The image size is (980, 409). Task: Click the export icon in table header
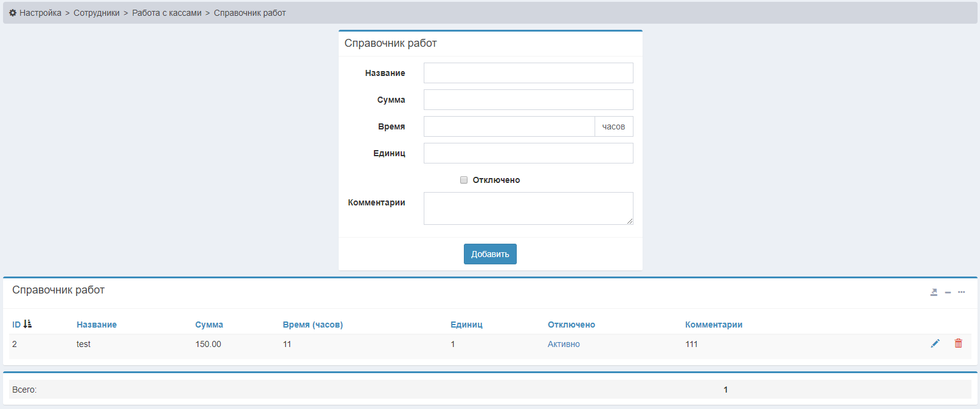934,292
